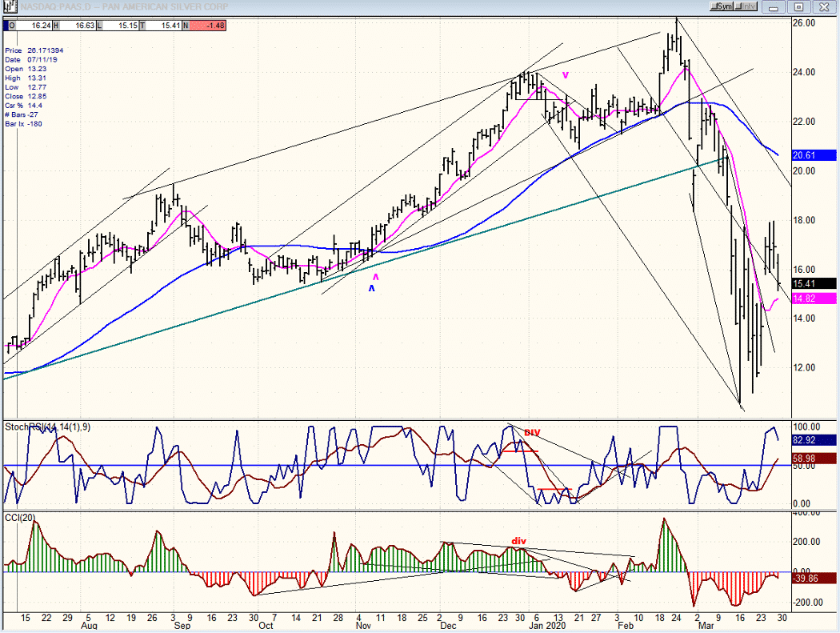Select the -39.86 CCI value tag

[814, 579]
